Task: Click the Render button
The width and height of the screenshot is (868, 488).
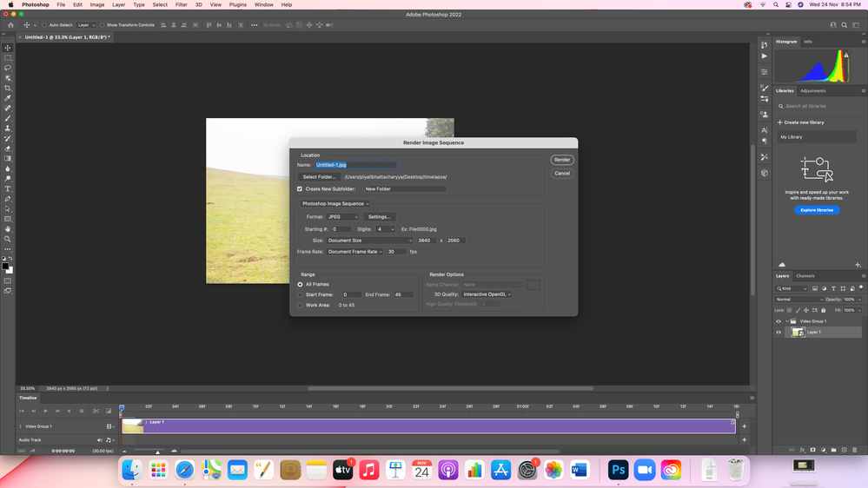Action: 562,160
